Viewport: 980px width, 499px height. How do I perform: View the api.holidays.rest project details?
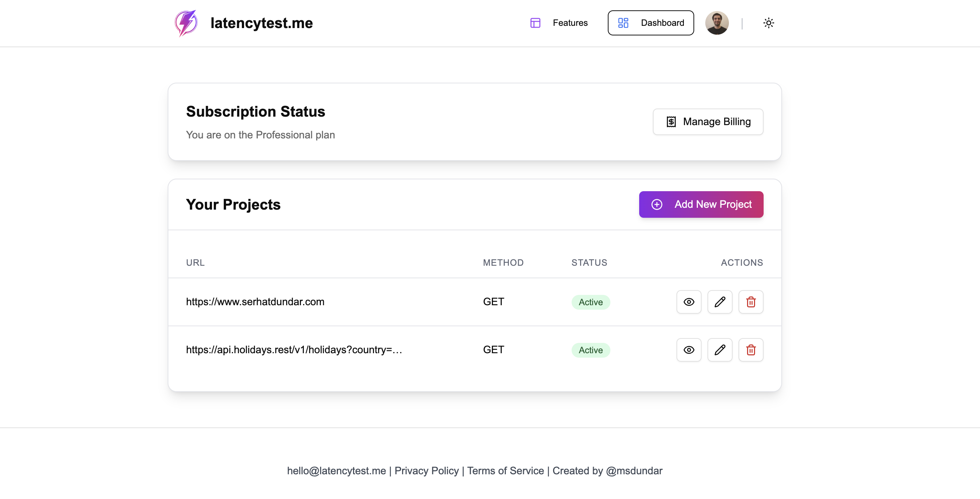(x=689, y=350)
